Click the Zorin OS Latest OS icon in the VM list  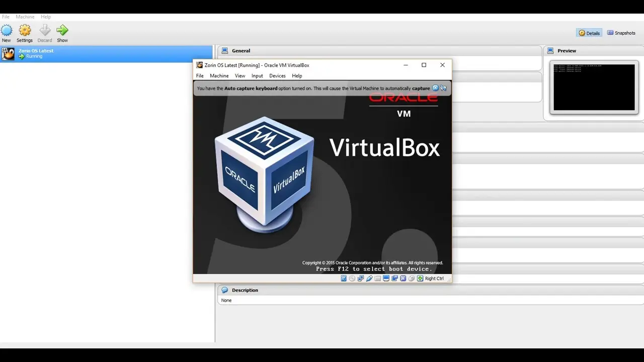pos(8,54)
